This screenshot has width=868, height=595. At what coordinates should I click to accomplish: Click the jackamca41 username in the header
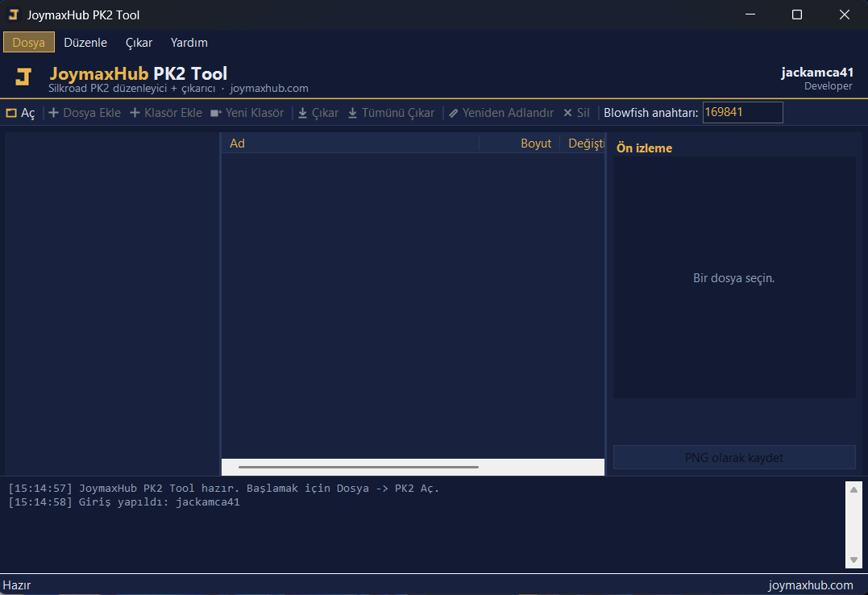coord(817,72)
